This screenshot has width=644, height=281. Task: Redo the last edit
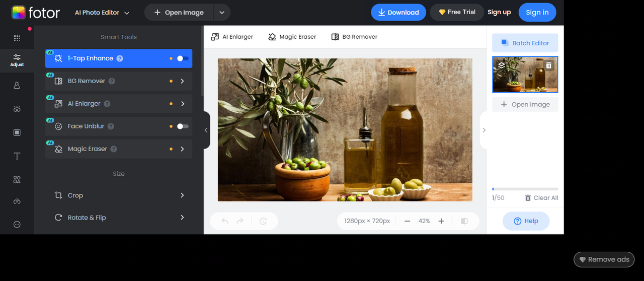[240, 221]
